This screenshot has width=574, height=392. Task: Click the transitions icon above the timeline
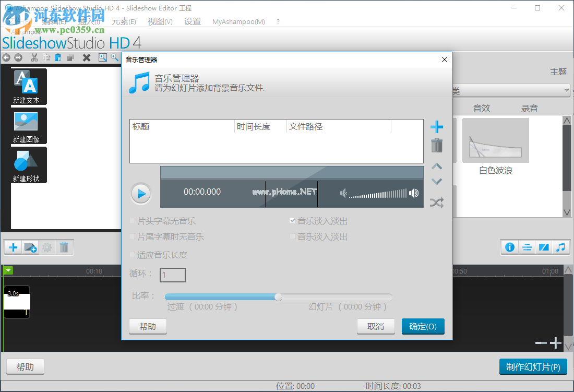[x=544, y=247]
